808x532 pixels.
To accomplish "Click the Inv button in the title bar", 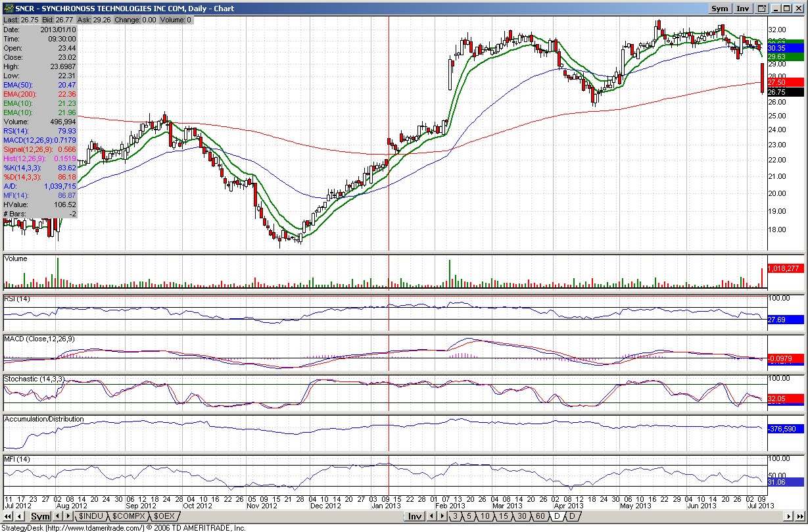I will [x=742, y=9].
